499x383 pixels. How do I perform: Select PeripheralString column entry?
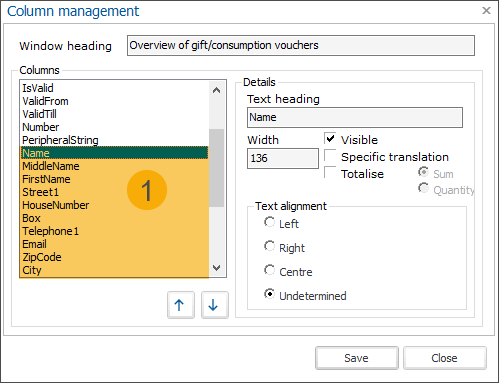pos(114,140)
